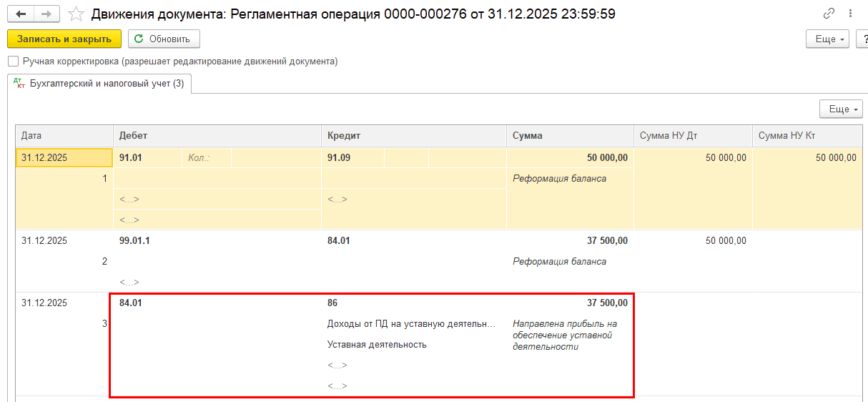
Task: Select debit account 99.01.1 cell
Action: pos(134,241)
